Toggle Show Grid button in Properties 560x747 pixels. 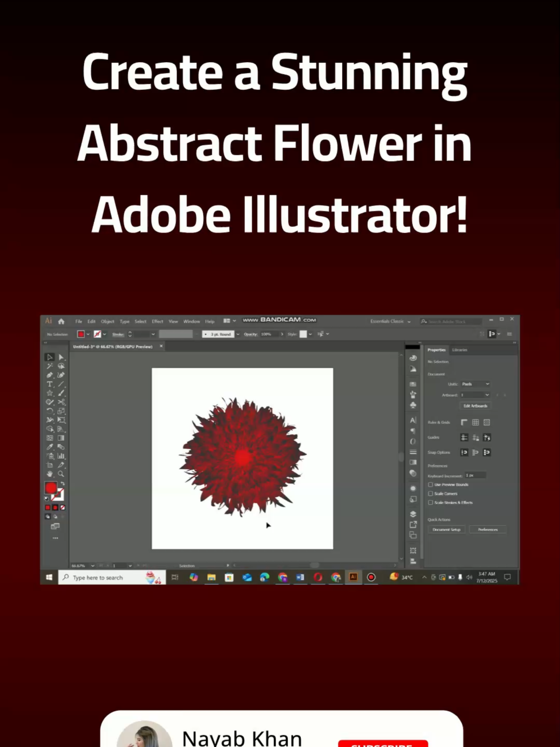(475, 422)
